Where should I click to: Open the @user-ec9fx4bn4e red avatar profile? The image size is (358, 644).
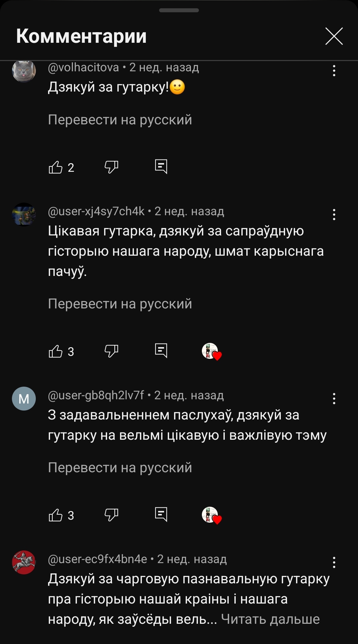click(24, 562)
